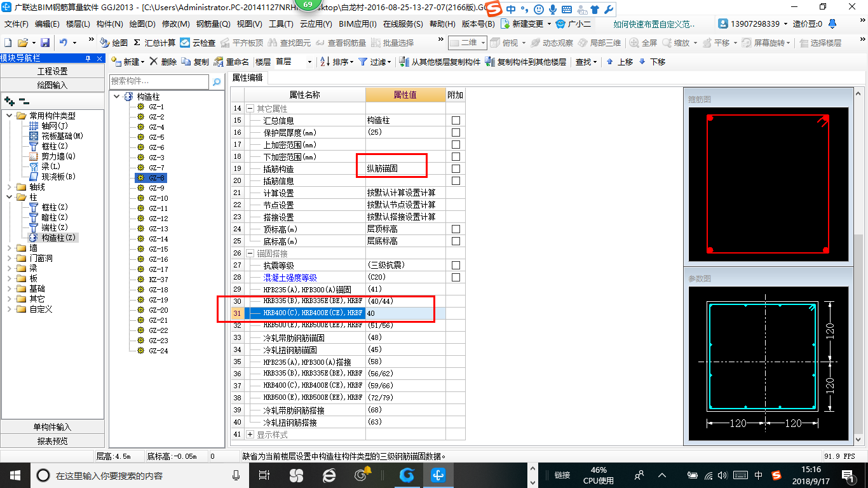Click the 报表预览 navigation button
This screenshot has width=868, height=488.
tap(52, 440)
